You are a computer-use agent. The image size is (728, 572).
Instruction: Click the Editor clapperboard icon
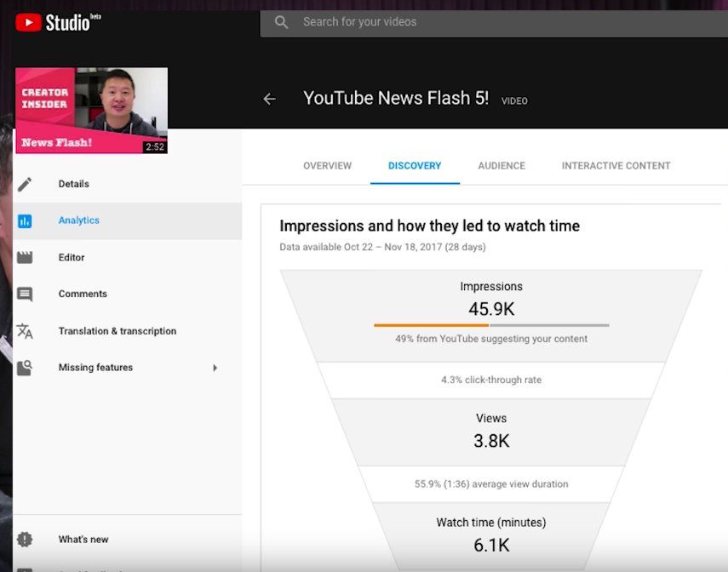[25, 257]
